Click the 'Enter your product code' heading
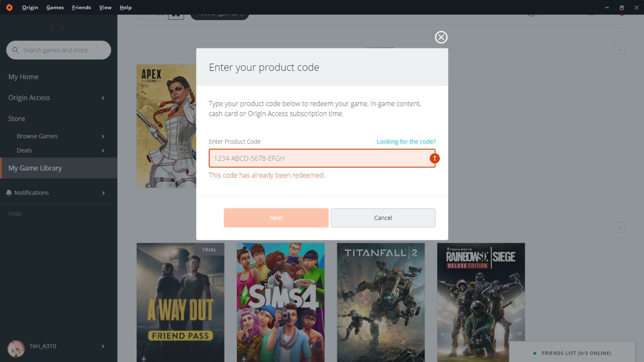Image resolution: width=644 pixels, height=362 pixels. click(x=264, y=67)
